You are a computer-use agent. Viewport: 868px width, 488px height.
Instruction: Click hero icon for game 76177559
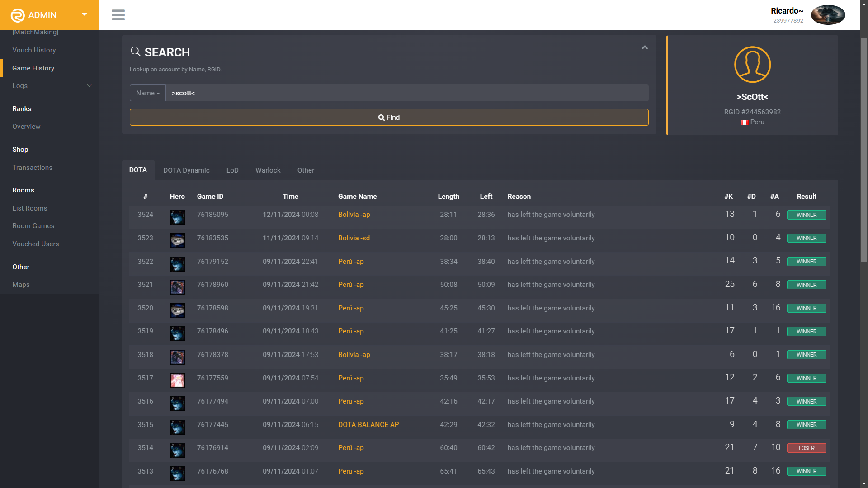coord(177,380)
